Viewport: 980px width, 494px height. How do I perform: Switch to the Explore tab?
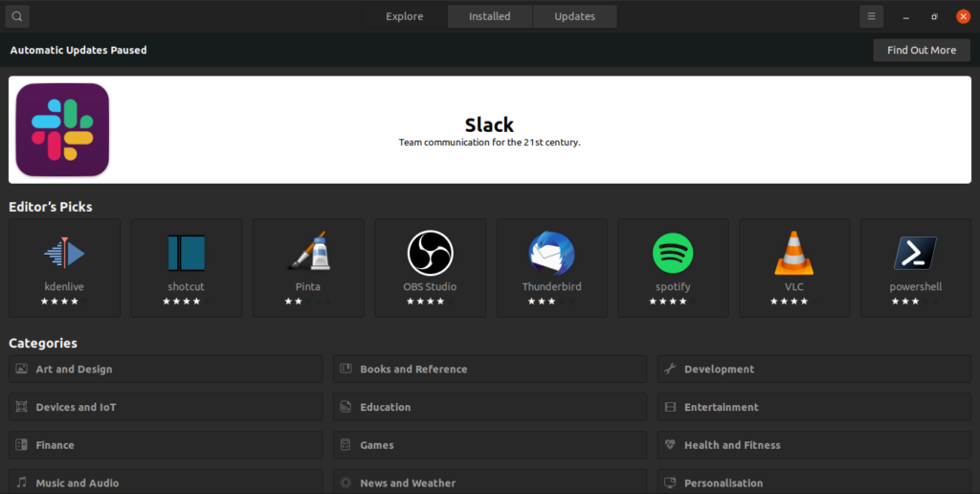pos(405,16)
